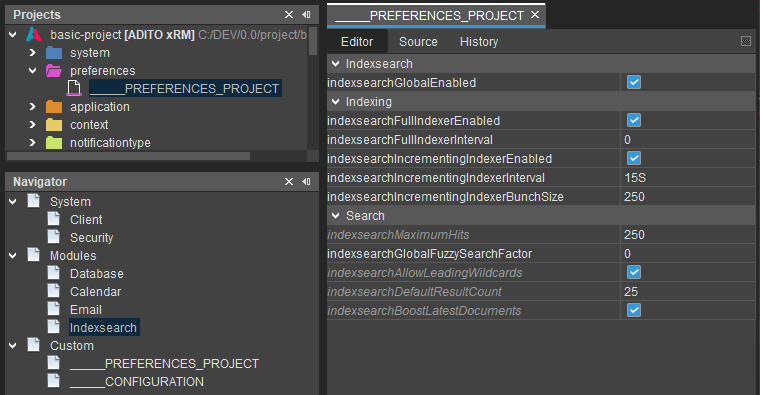Expand the context folder in Projects
The width and height of the screenshot is (760, 395).
tap(32, 125)
